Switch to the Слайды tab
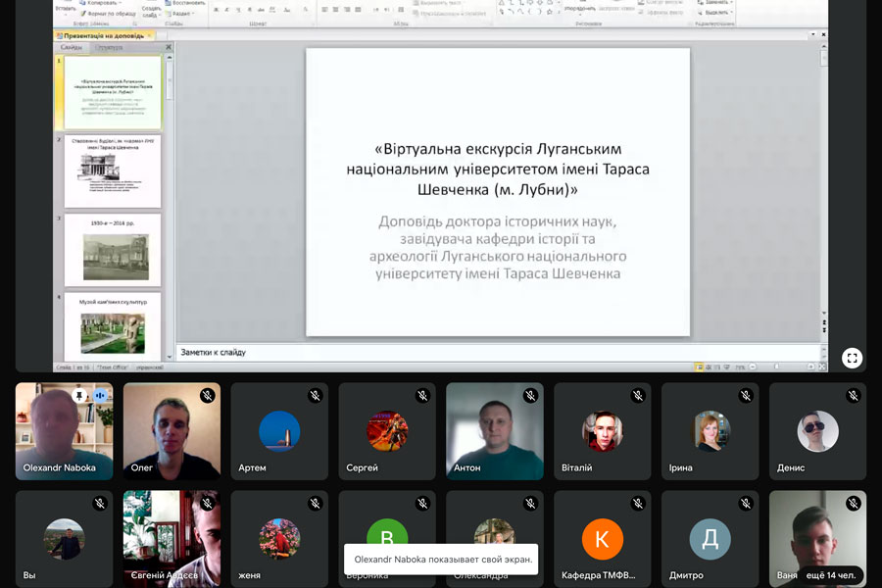The height and width of the screenshot is (588, 882). coord(72,47)
